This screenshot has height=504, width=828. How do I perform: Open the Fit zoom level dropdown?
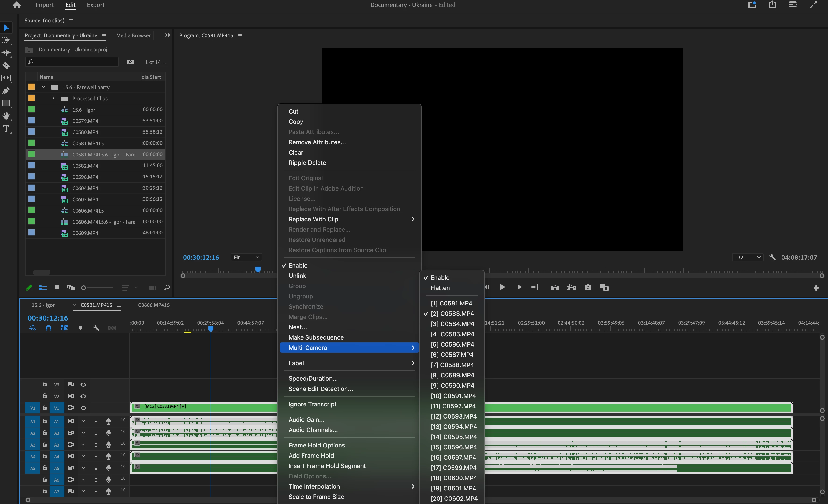point(247,257)
